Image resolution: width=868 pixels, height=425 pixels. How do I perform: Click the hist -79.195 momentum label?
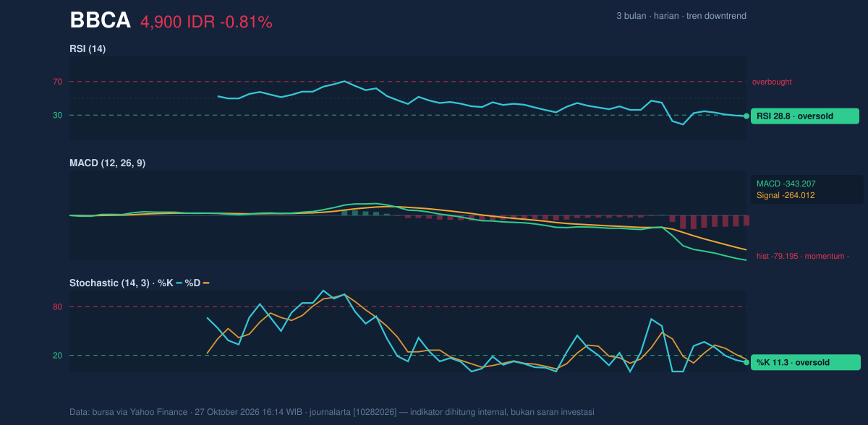[802, 256]
